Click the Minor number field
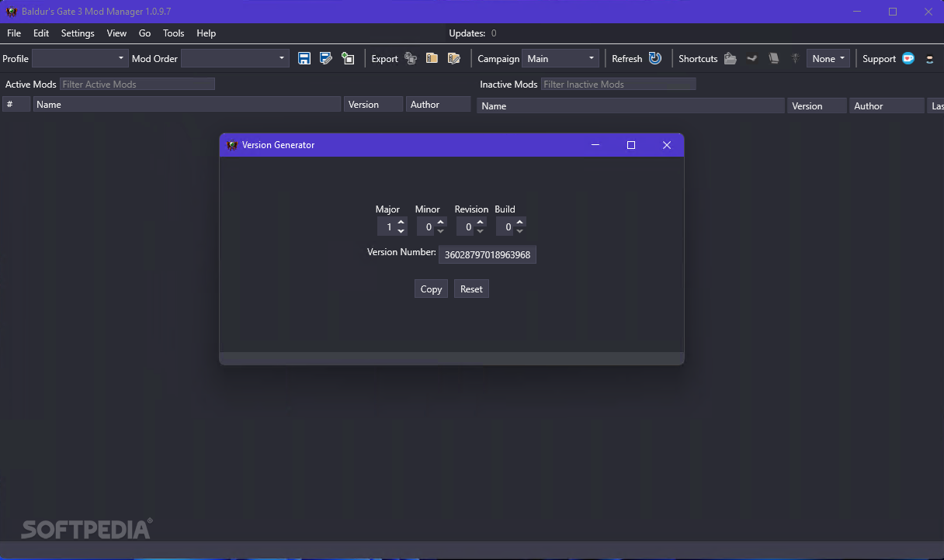The width and height of the screenshot is (944, 560). click(426, 226)
